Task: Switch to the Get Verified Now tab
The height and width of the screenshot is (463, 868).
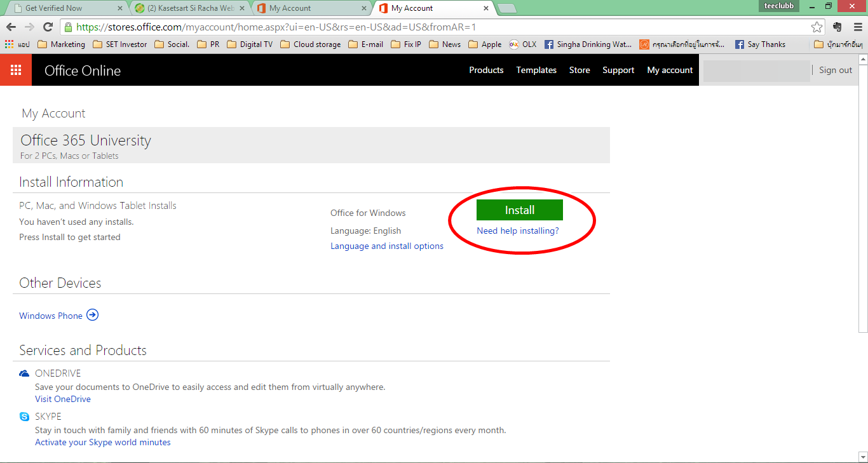Action: click(66, 8)
